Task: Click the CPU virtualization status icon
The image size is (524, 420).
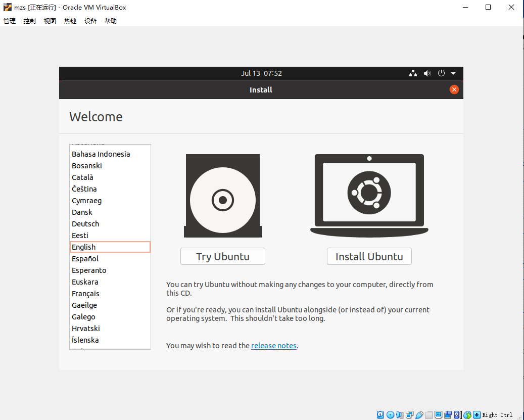Action: pos(457,414)
